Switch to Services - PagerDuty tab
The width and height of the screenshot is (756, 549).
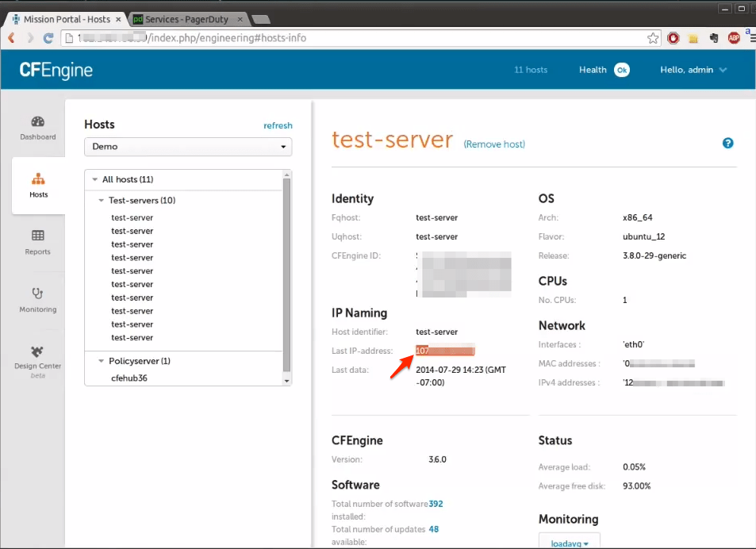pos(188,19)
